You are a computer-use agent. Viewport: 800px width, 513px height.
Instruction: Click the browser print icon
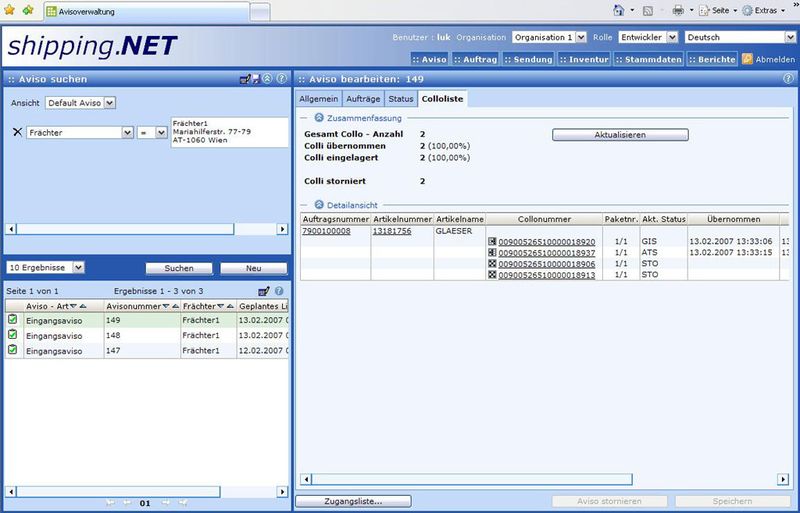677,10
